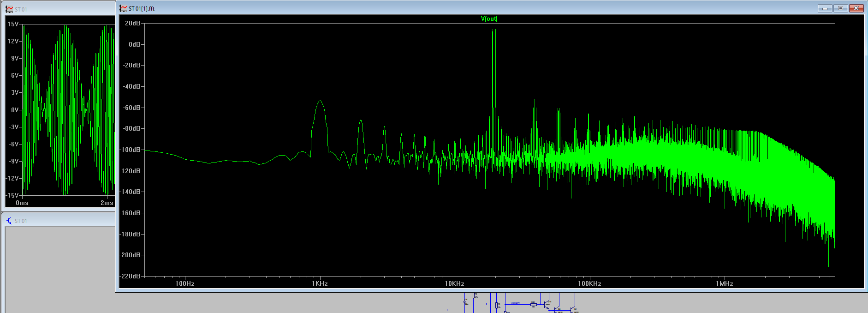Click the 0ms time axis label
Viewport: 868px width, 313px height.
22,203
